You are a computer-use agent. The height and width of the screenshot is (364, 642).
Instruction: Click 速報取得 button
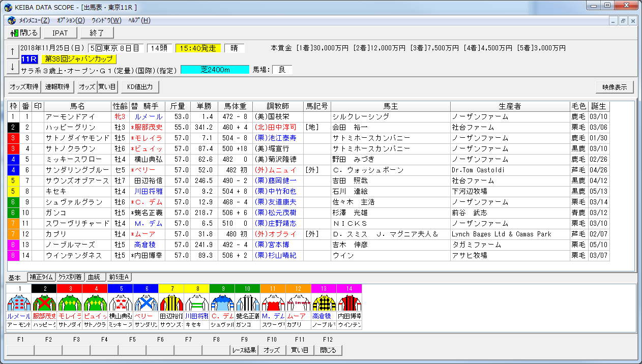[x=57, y=87]
